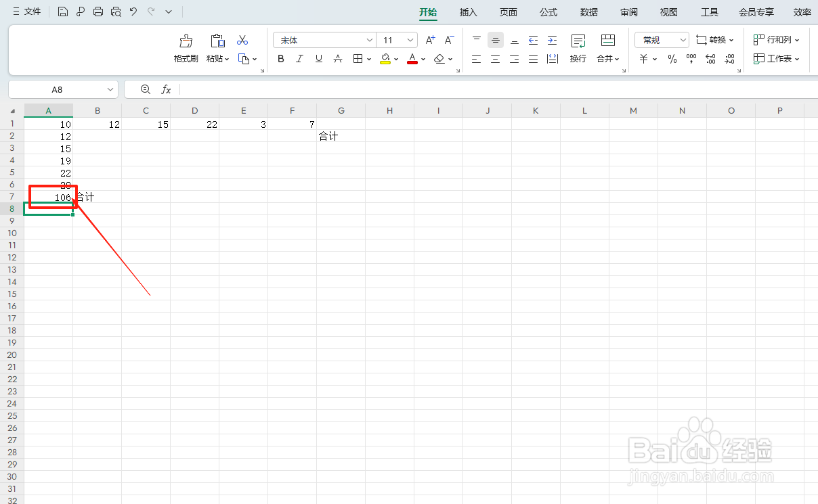The image size is (818, 504).
Task: Apply top vertical alignment
Action: pos(477,40)
